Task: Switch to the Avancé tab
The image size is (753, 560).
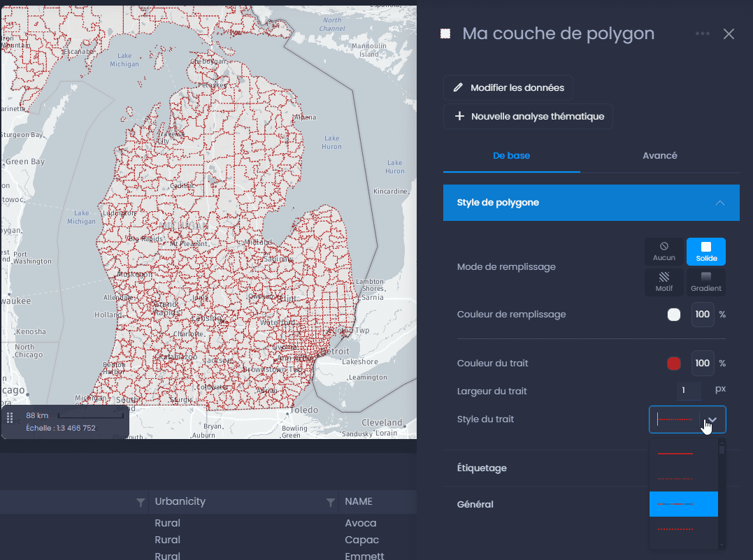Action: (x=660, y=156)
